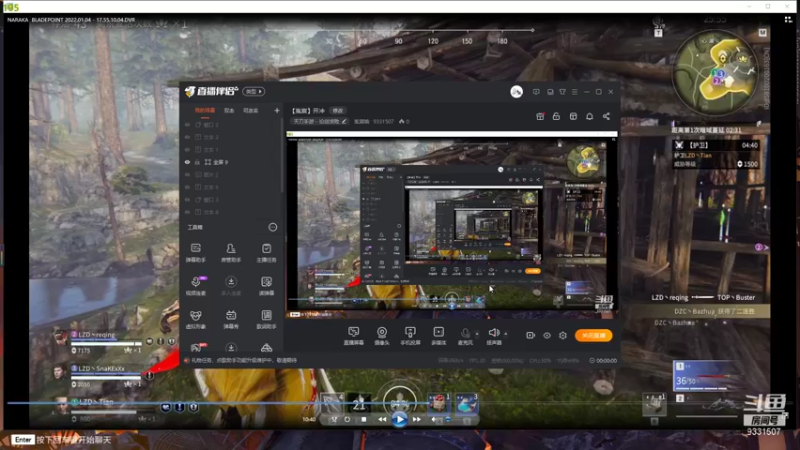Click the pencil edit icon beside game category
Viewport: 800px width, 450px height.
point(344,121)
